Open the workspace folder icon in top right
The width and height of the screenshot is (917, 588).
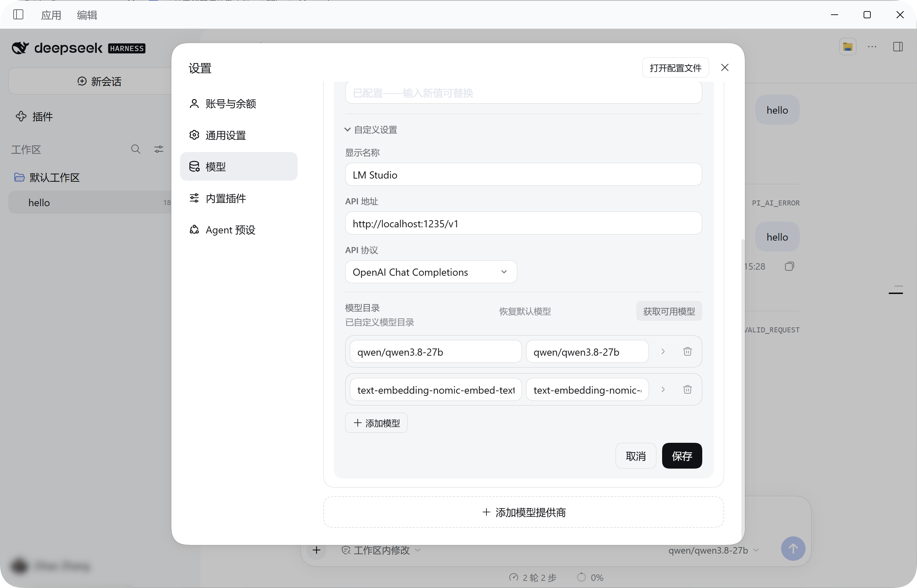(x=847, y=47)
